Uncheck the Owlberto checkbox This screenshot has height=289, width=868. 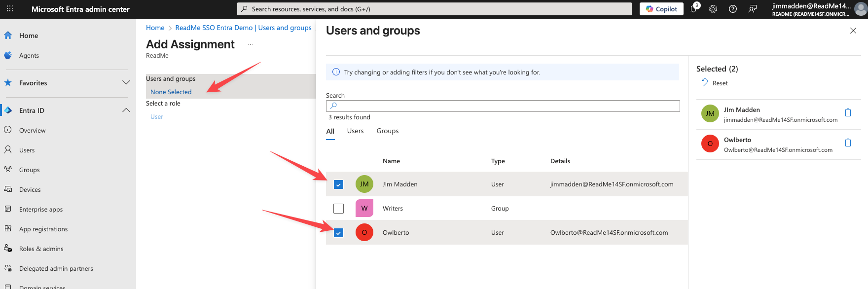click(x=338, y=233)
